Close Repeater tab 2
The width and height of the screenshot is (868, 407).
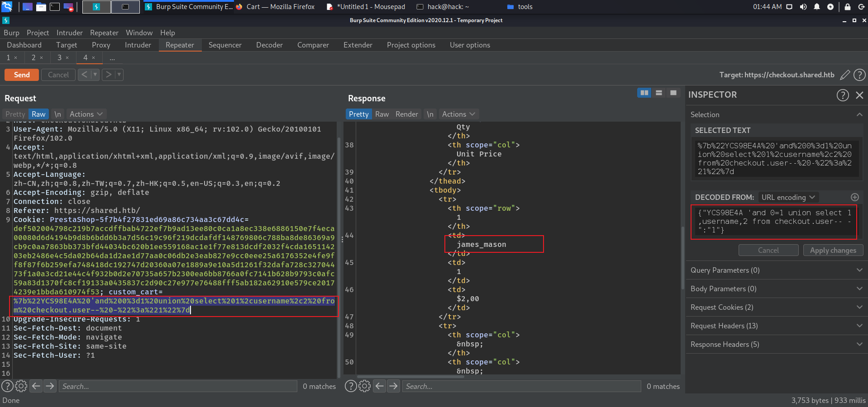41,58
